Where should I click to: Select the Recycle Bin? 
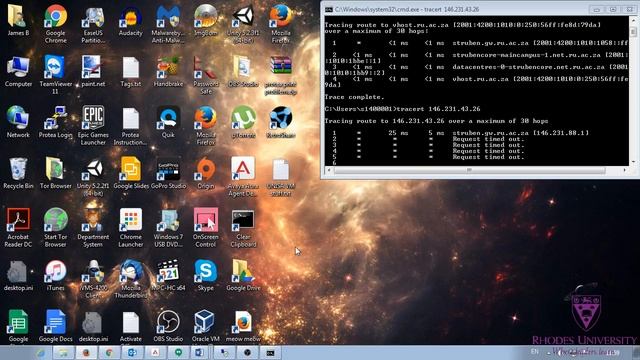click(x=18, y=173)
